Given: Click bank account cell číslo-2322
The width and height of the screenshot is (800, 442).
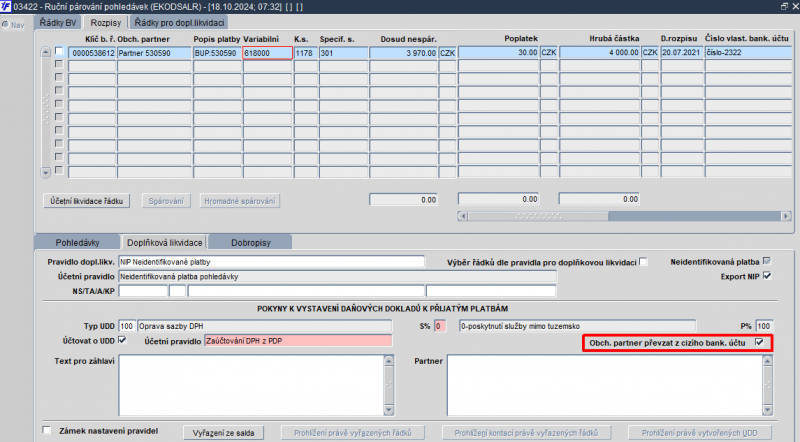Looking at the screenshot, I should tap(748, 52).
